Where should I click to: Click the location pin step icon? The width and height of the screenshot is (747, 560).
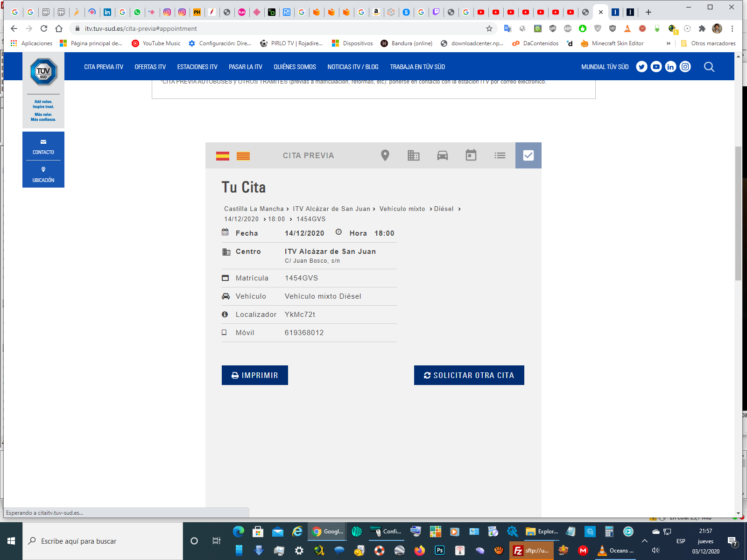(385, 155)
